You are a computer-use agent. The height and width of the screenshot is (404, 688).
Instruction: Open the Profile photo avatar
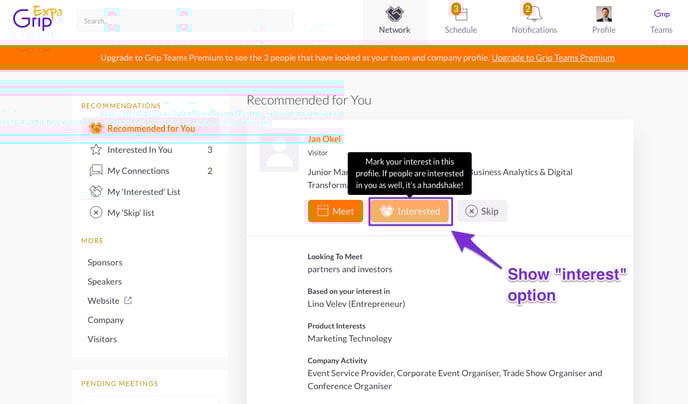(x=604, y=14)
